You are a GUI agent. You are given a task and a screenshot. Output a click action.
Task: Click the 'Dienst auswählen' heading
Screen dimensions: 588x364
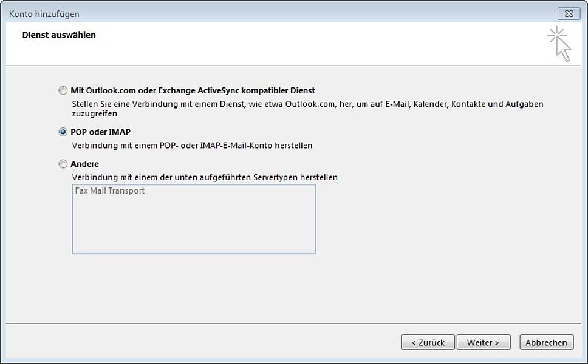coord(59,35)
